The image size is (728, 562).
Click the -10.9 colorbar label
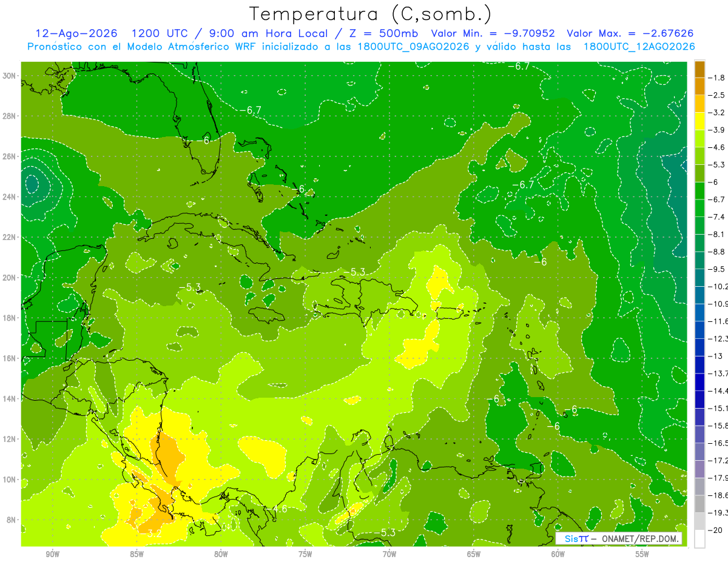[x=718, y=304]
